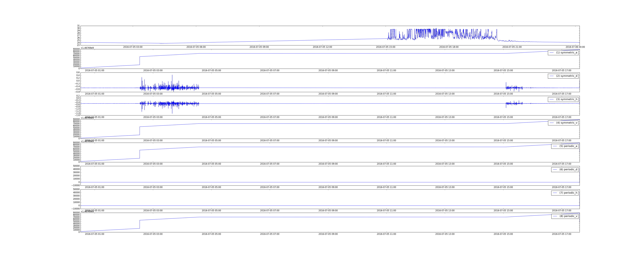This screenshot has height=258, width=644.
Task: Click the 2016-07-05 06:00 tick label
Action: [x=196, y=47]
